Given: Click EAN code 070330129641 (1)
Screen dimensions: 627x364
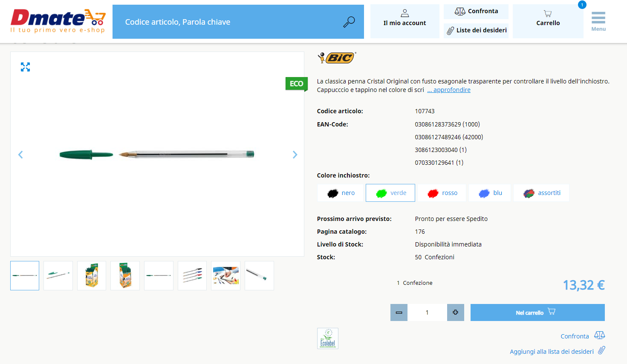Looking at the screenshot, I should tap(439, 163).
